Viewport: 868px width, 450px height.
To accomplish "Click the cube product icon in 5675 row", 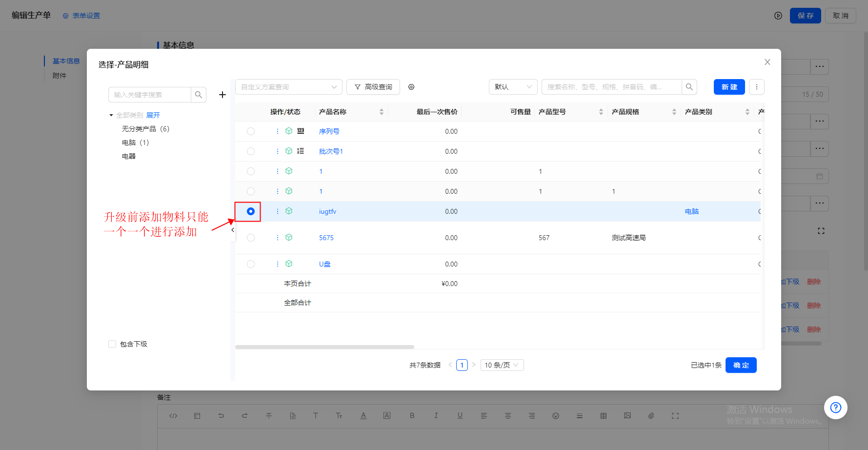I will coord(289,237).
